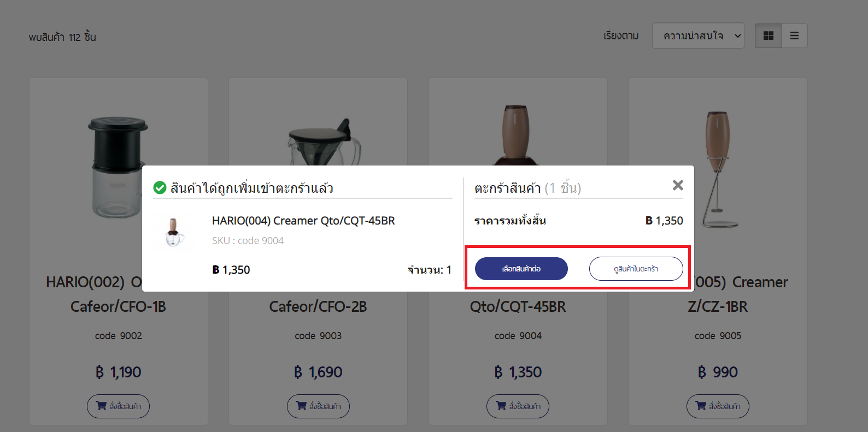This screenshot has width=868, height=432.
Task: Click the green success checkmark icon
Action: tap(160, 188)
